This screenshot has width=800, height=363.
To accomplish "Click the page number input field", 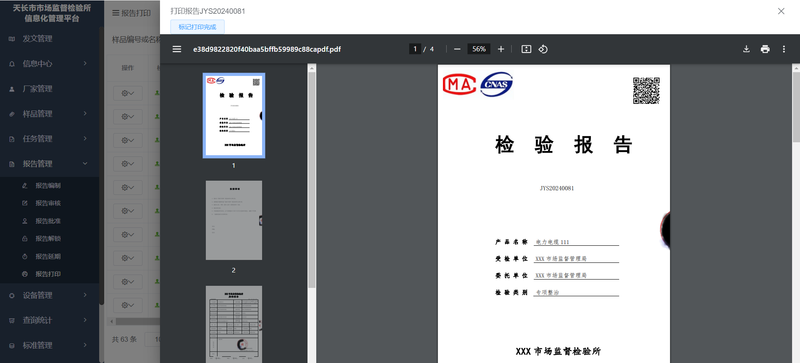I will [x=415, y=49].
